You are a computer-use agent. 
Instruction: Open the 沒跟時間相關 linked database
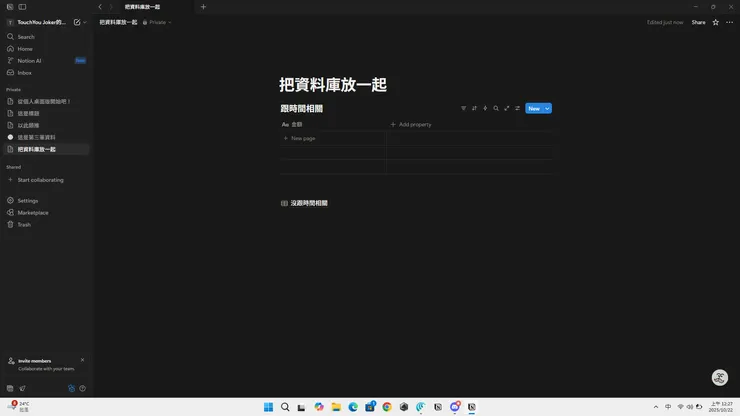(304, 203)
